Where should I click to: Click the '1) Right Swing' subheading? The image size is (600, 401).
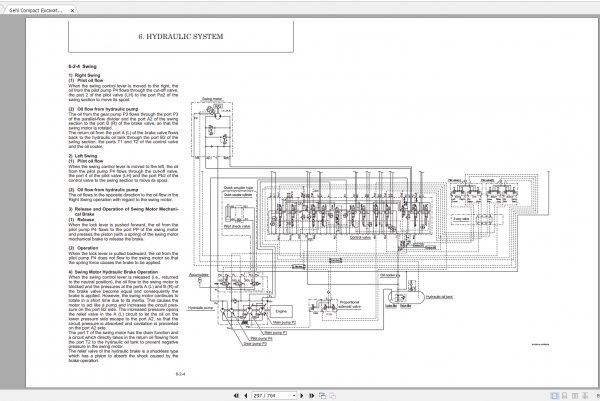point(84,75)
